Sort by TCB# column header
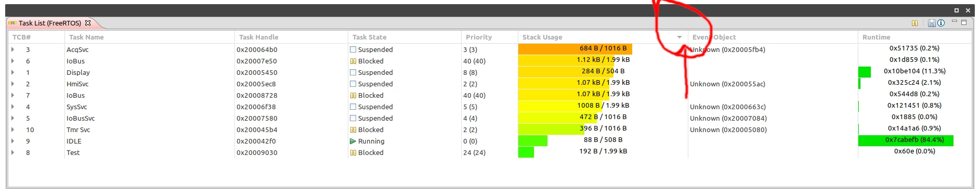 point(36,37)
